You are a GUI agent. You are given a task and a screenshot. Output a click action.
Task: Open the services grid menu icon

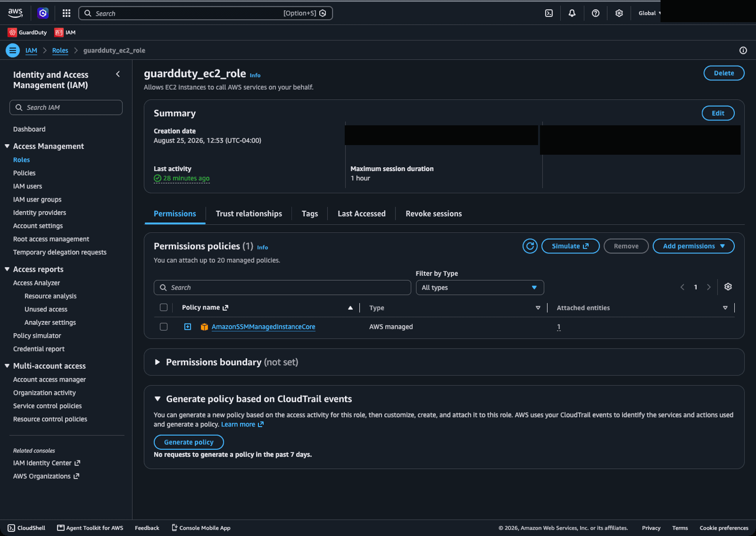pos(67,13)
